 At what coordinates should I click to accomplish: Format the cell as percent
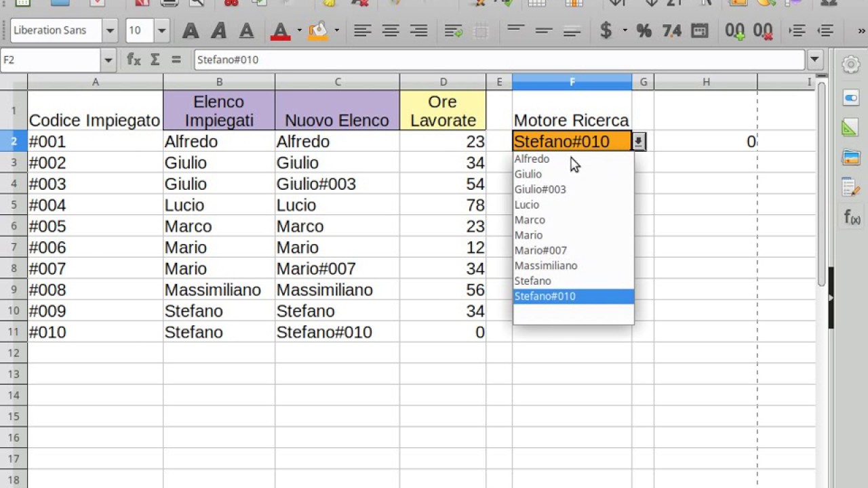click(644, 30)
